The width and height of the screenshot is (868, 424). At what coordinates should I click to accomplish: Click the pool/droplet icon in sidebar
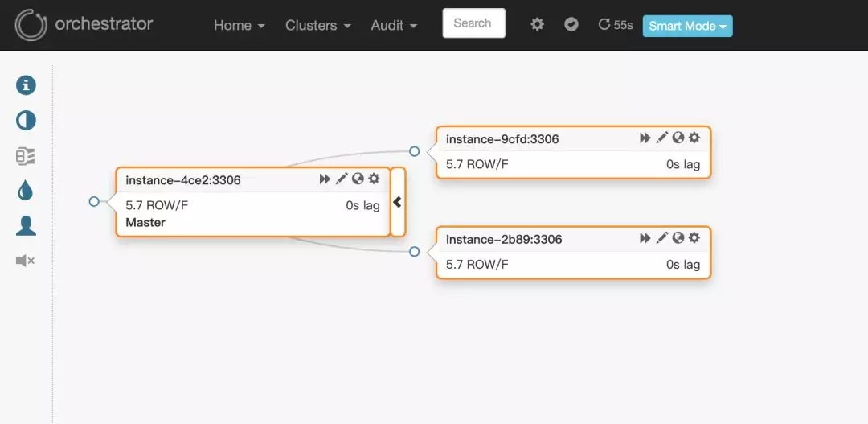coord(26,190)
